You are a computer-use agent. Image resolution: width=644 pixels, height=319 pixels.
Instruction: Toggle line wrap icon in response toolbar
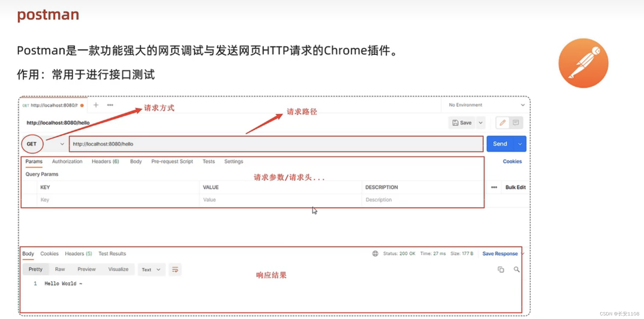[175, 269]
